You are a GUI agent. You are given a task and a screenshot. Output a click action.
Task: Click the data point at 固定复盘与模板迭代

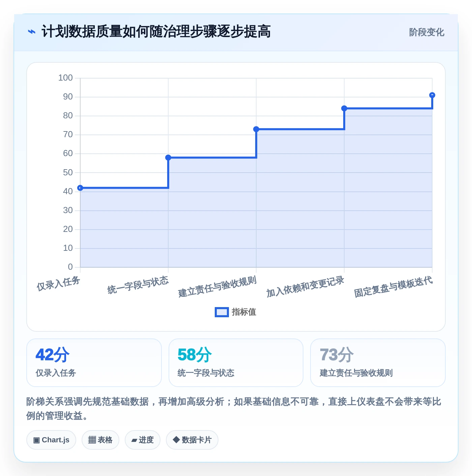pos(432,95)
